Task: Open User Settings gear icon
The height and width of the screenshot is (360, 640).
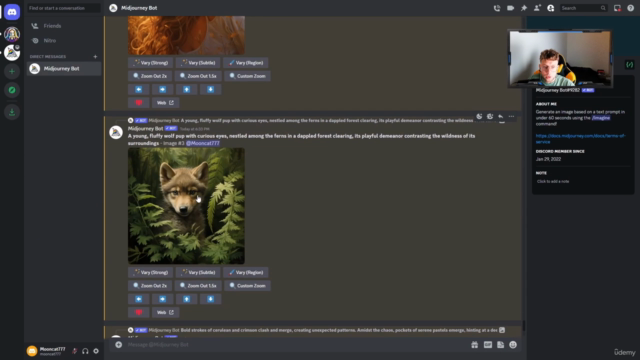Action: coord(96,351)
